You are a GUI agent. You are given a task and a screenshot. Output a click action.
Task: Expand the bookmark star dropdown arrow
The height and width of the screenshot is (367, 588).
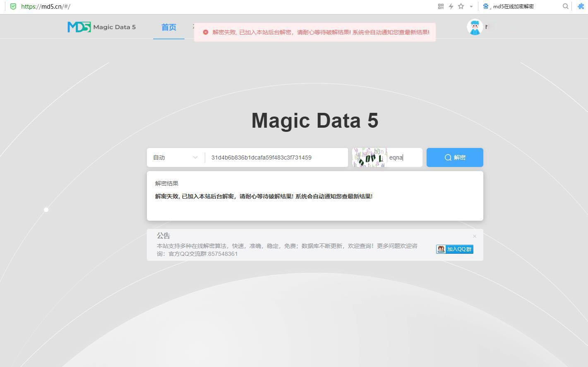coord(471,7)
